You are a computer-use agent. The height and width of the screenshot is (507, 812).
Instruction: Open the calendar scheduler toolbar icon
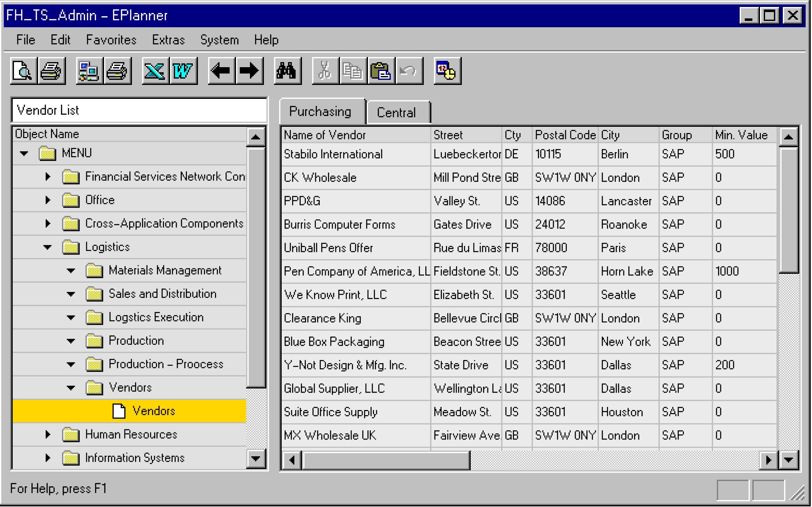[x=447, y=71]
